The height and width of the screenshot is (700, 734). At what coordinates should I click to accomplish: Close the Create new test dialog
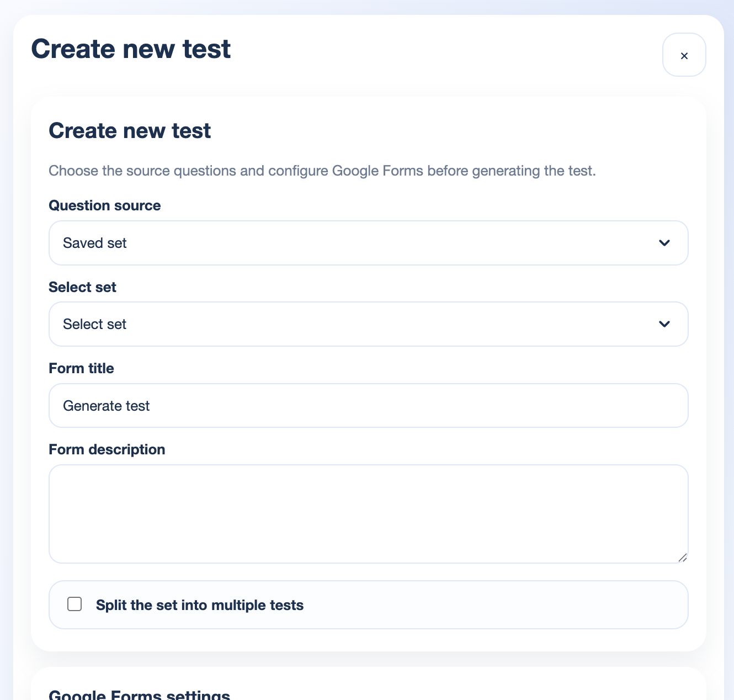point(684,55)
